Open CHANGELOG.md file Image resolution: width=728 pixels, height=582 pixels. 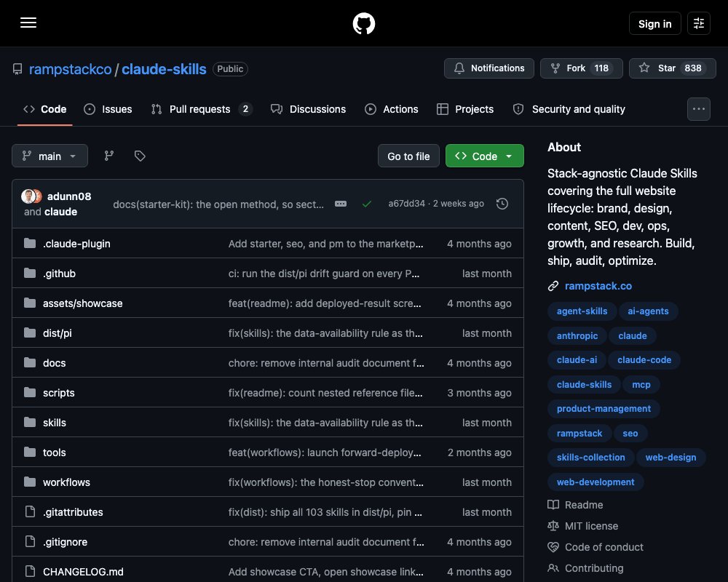(x=83, y=572)
